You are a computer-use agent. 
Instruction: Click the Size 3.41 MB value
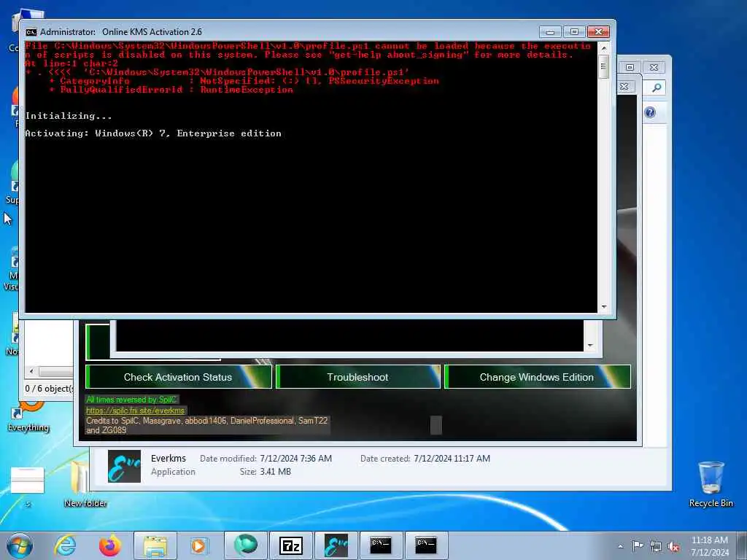[275, 472]
